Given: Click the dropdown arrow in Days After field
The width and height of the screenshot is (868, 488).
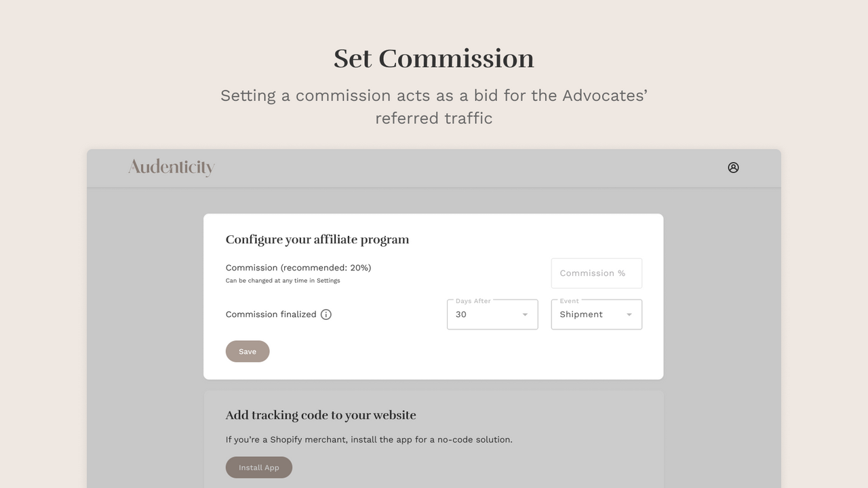Looking at the screenshot, I should (x=524, y=314).
